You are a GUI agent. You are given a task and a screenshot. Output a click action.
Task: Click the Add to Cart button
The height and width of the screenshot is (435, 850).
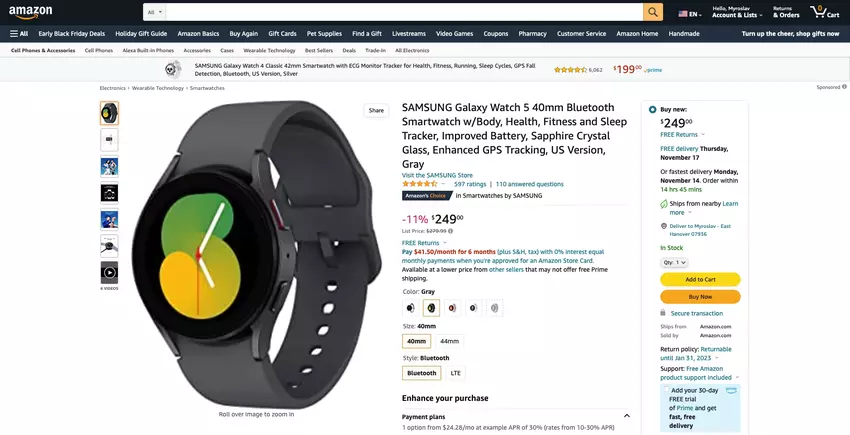[700, 279]
